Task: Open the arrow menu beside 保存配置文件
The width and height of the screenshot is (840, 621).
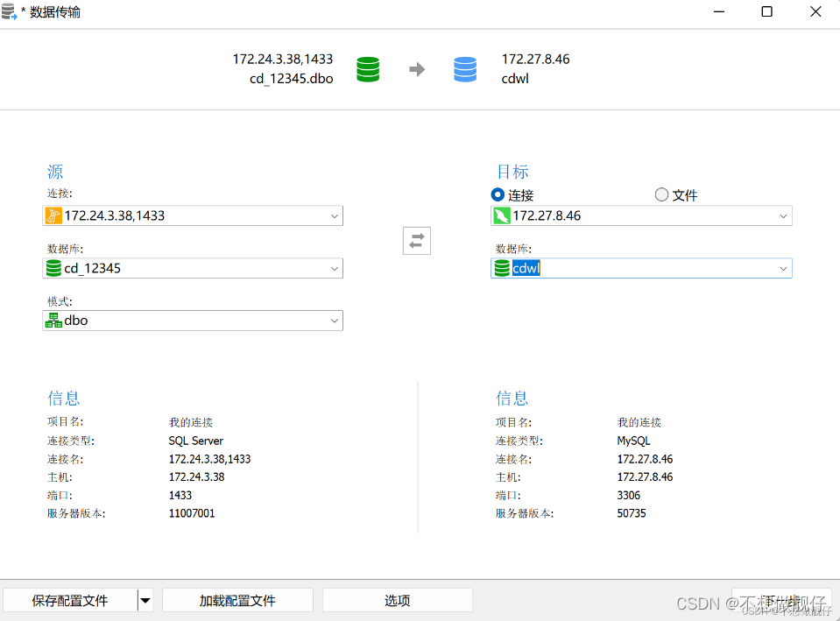Action: click(x=145, y=601)
